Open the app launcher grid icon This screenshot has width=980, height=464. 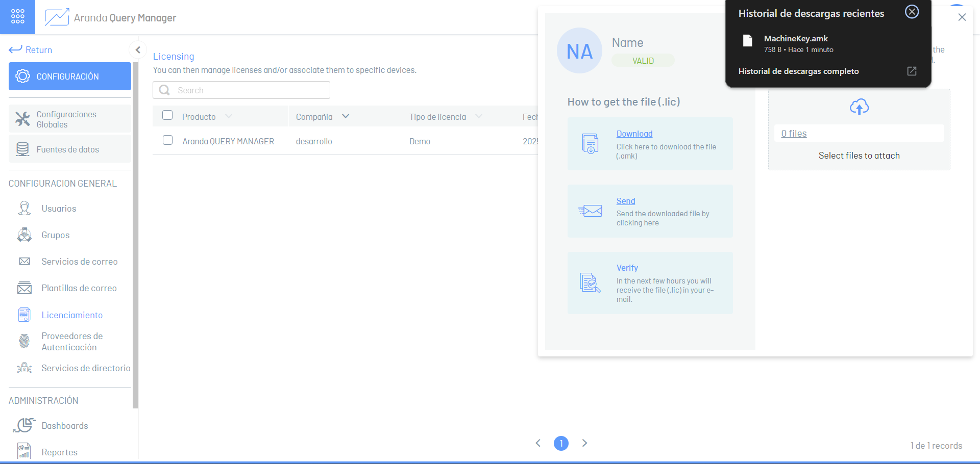click(x=17, y=16)
